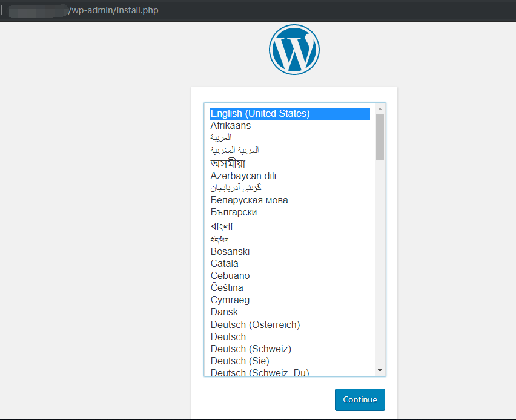Choose Беларуская мова from the list
The width and height of the screenshot is (516, 420).
289,200
